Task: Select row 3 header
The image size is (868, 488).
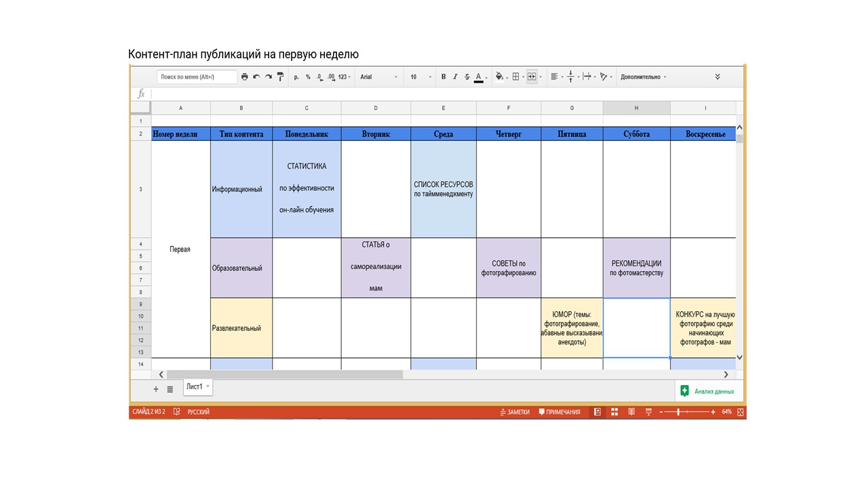Action: coord(140,189)
